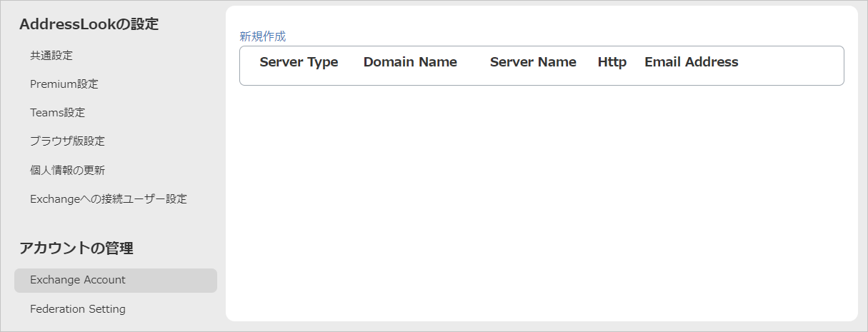Click the アカウントの管理 section heading
The width and height of the screenshot is (868, 332).
tap(76, 248)
